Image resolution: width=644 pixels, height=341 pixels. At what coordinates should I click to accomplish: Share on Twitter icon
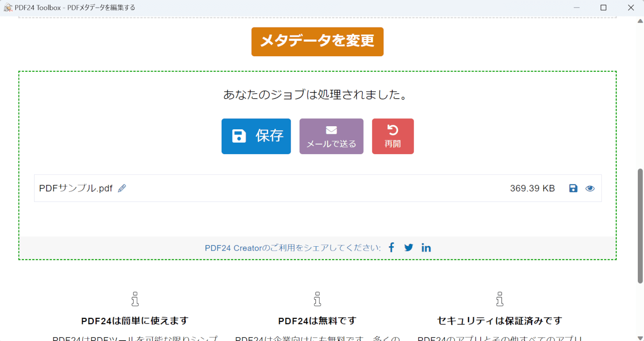click(409, 248)
